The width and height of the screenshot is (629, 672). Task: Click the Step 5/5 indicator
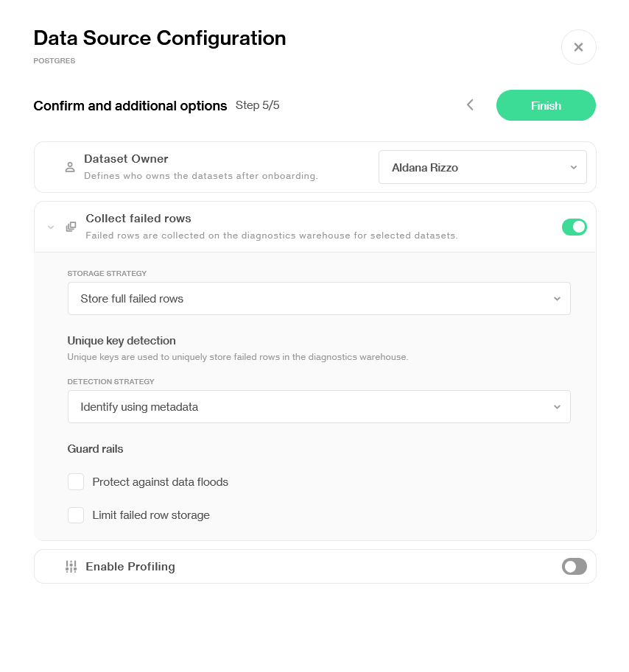[x=258, y=105]
